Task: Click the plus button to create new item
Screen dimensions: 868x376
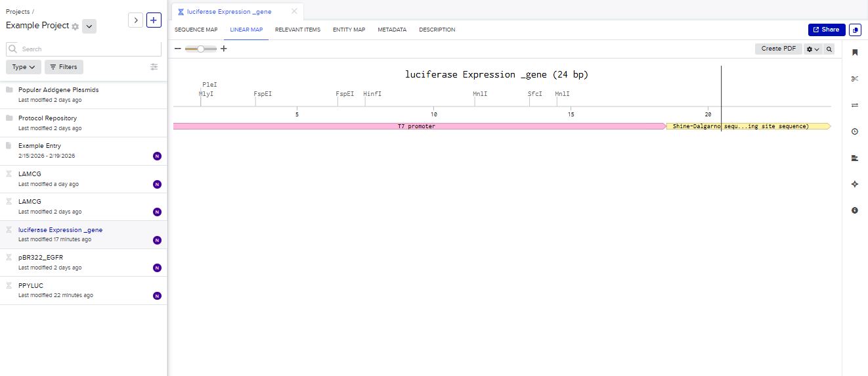Action: tap(154, 20)
